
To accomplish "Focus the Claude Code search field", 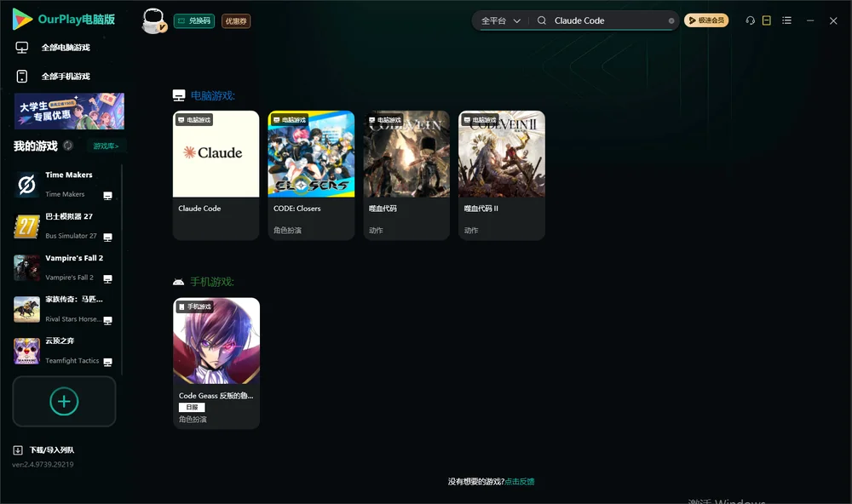I will click(608, 20).
